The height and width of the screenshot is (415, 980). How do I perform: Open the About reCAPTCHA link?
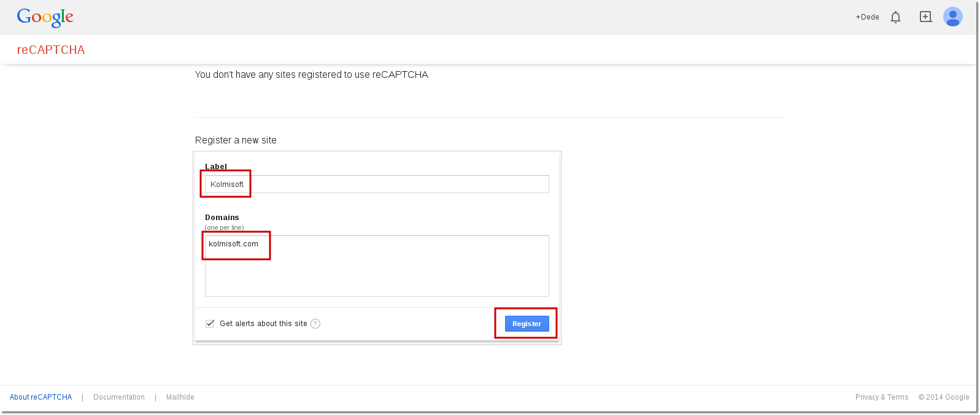tap(41, 397)
